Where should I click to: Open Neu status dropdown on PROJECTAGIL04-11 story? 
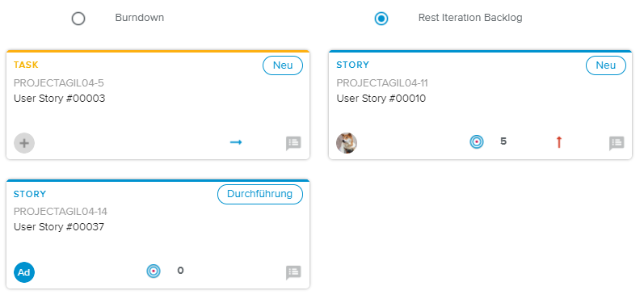(606, 65)
